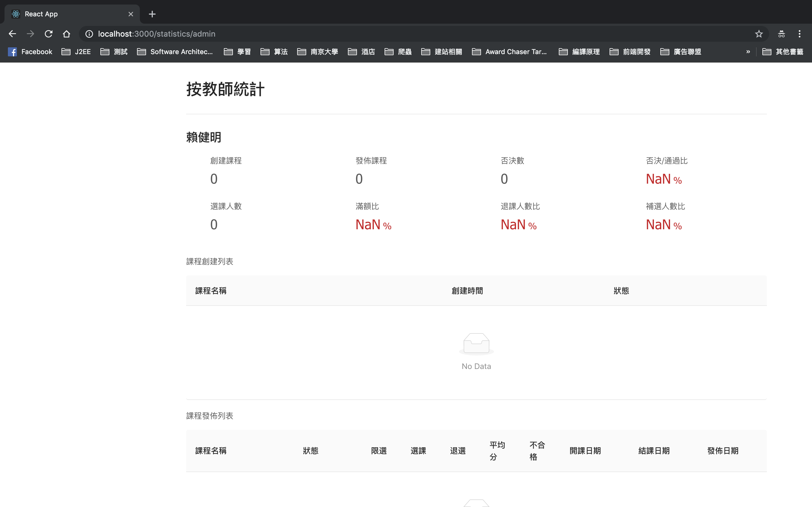Click 課程名稱 header in creation table
Screen dimensions: 812x507
point(211,291)
